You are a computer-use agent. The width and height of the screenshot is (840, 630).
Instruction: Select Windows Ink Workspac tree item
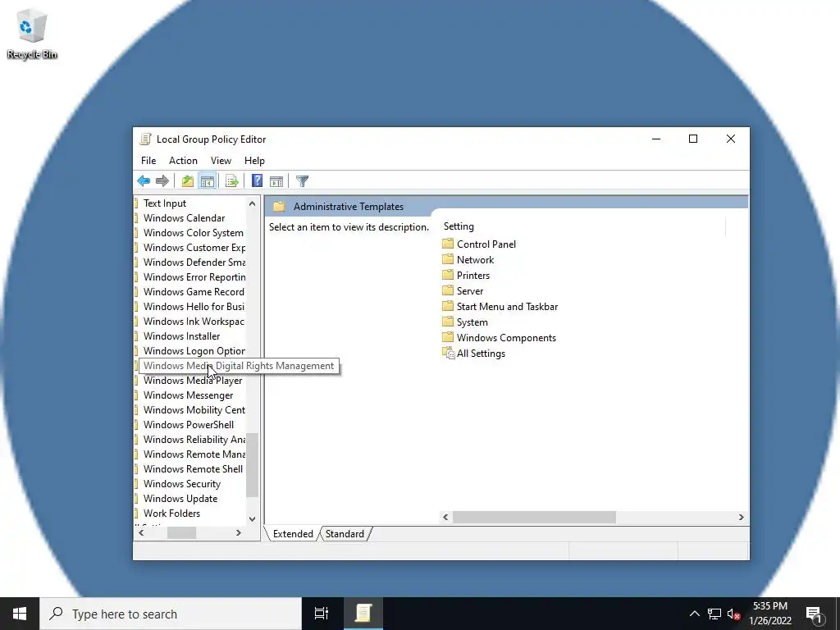point(194,321)
